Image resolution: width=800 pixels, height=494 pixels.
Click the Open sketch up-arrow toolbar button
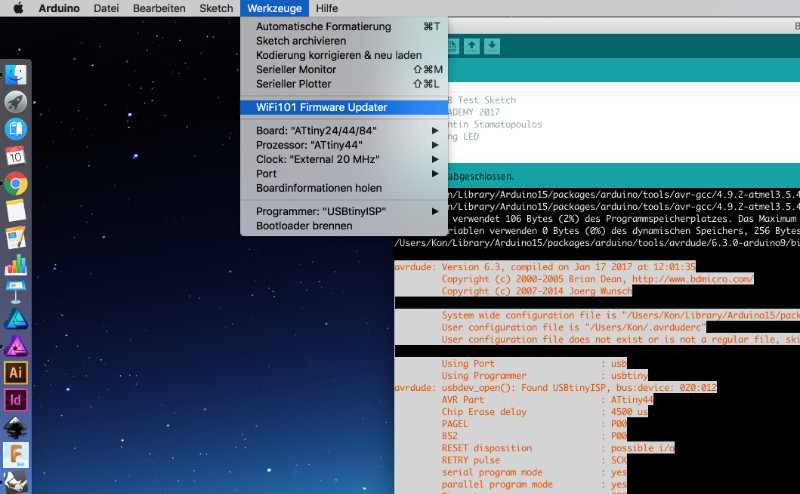(471, 46)
